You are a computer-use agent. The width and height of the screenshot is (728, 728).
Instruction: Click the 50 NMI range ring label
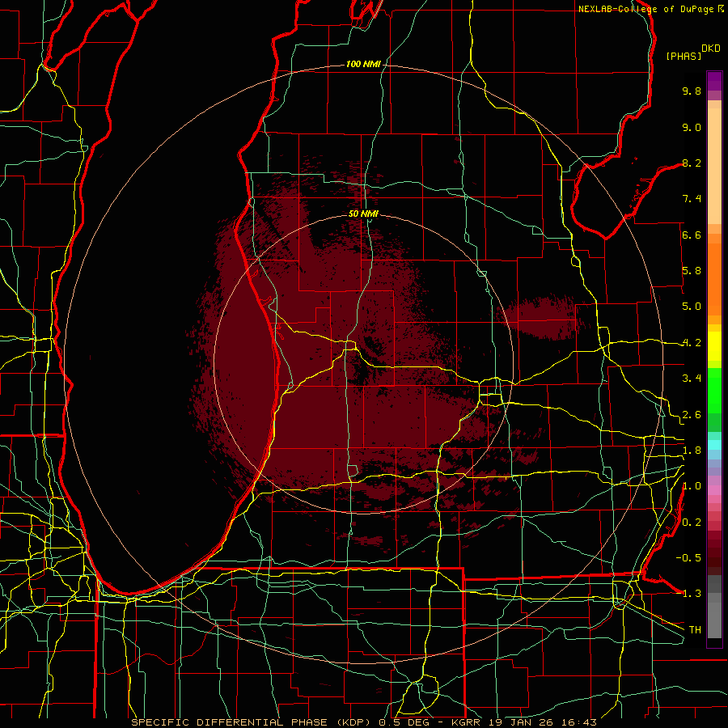tap(363, 214)
